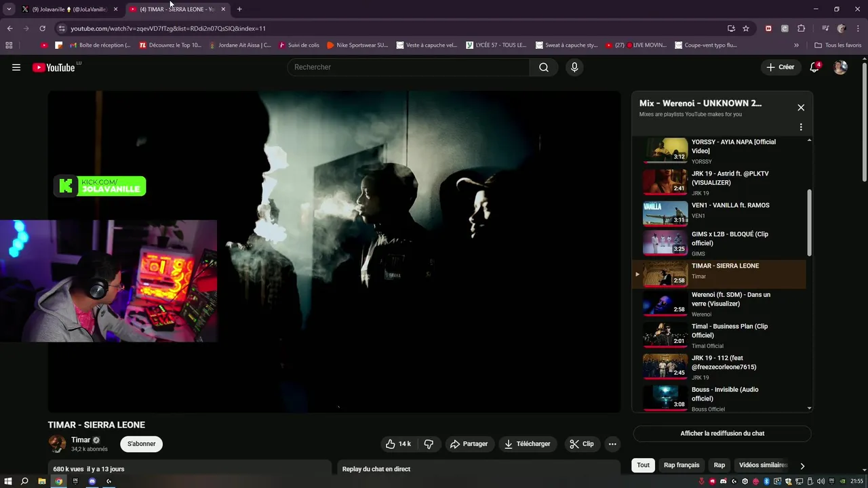Play Werenoi - Dans un verre (Visualizer)

point(719,304)
